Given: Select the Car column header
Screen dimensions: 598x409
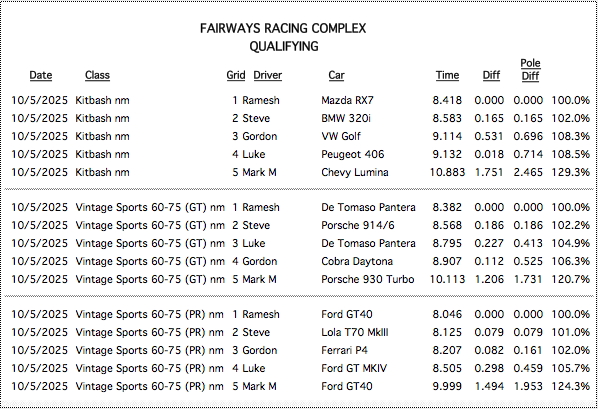Looking at the screenshot, I should (x=336, y=75).
